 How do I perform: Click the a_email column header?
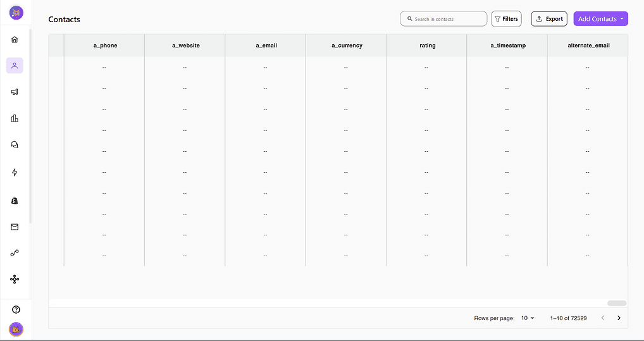[x=266, y=46]
